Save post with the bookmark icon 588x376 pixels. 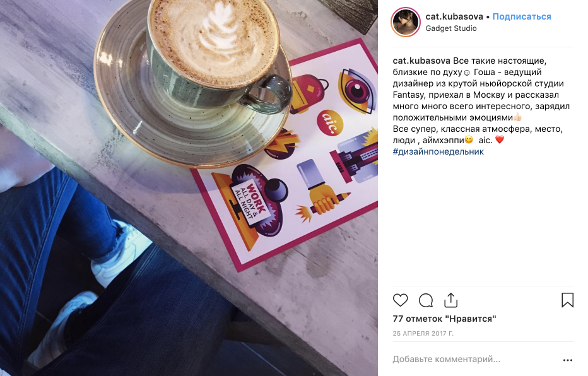[x=567, y=300]
